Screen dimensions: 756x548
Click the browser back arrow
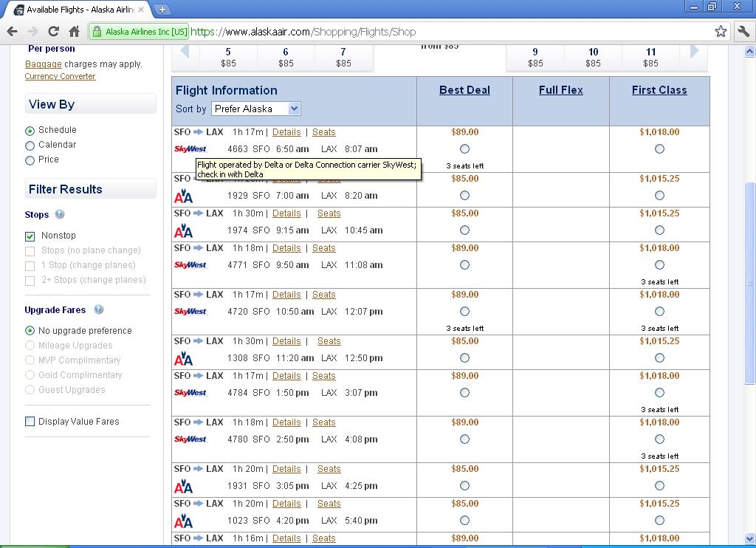[13, 32]
